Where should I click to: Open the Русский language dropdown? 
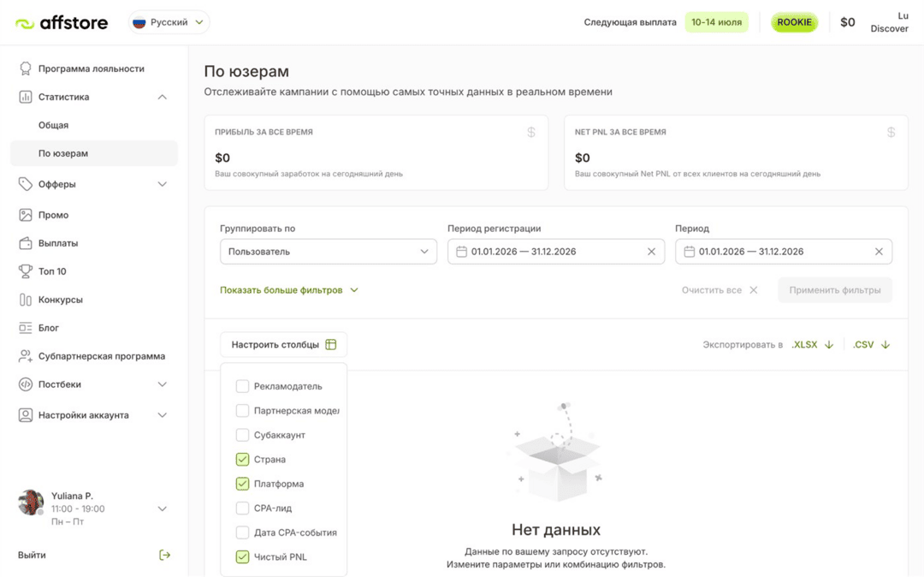(x=169, y=22)
